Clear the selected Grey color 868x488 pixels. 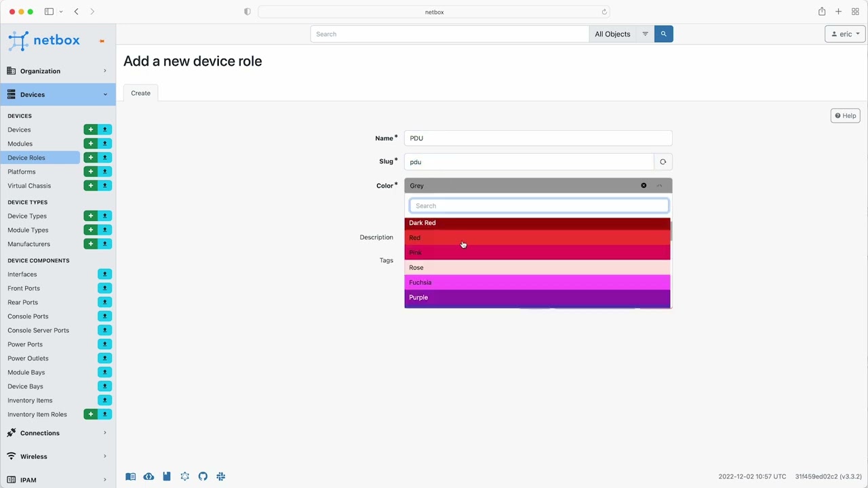(644, 186)
